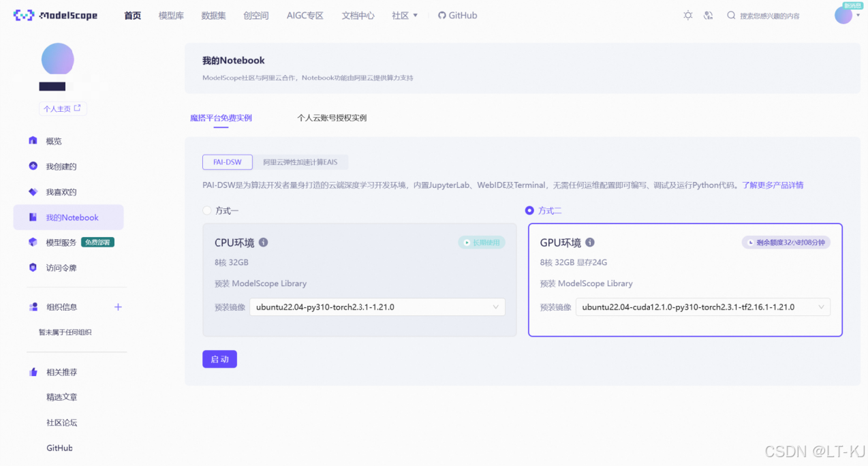This screenshot has height=466, width=868.
Task: Open 模型库 in navigation bar
Action: point(171,15)
